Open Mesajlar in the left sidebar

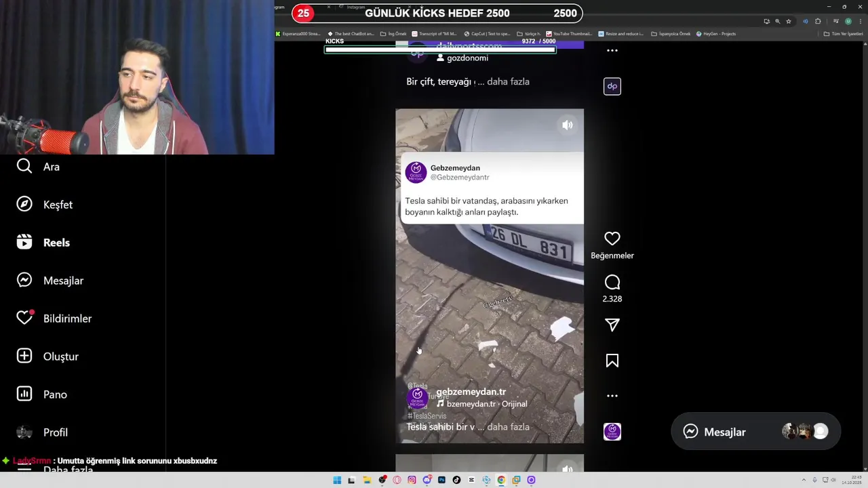[50, 281]
